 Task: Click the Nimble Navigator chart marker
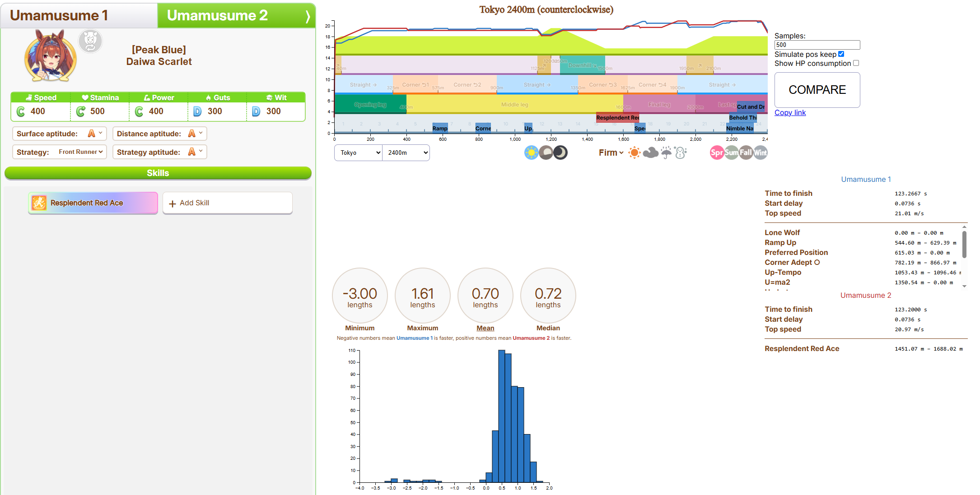point(740,128)
